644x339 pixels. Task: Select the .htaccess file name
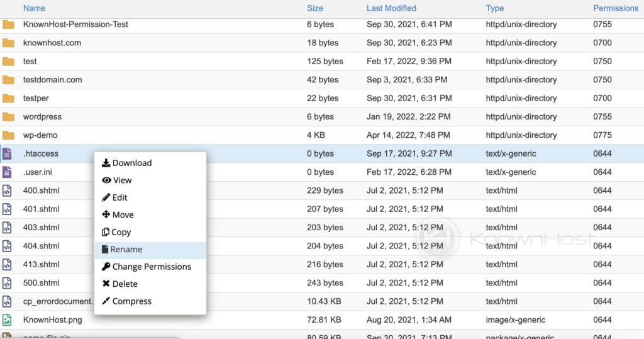coord(41,153)
